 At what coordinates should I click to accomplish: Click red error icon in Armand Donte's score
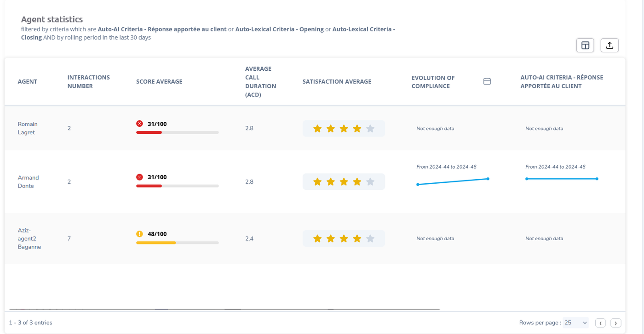139,177
